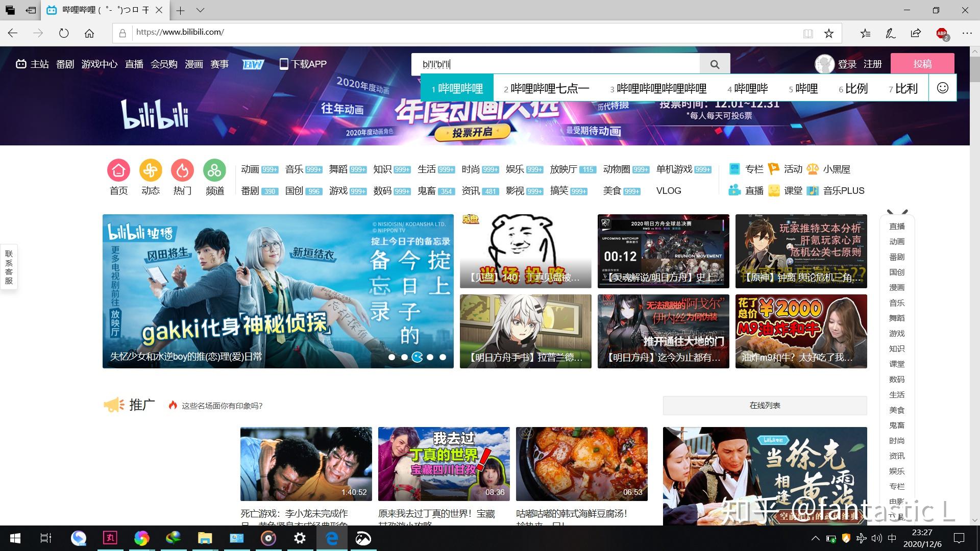
Task: Open File Explorer on taskbar
Action: [205, 538]
